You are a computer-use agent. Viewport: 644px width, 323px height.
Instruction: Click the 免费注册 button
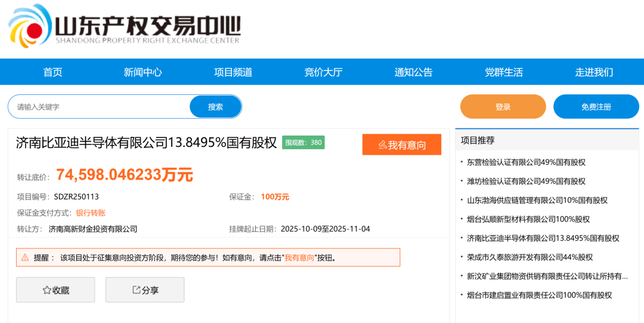tap(596, 107)
